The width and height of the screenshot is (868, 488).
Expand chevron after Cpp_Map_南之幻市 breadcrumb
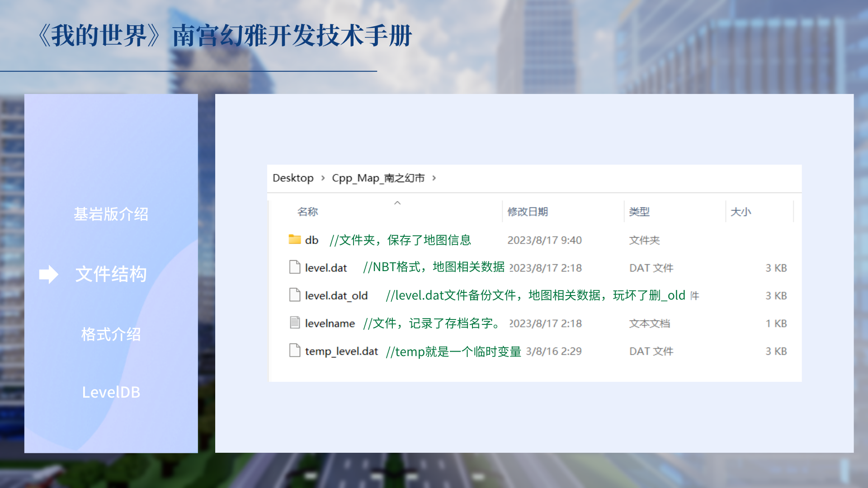click(x=434, y=178)
